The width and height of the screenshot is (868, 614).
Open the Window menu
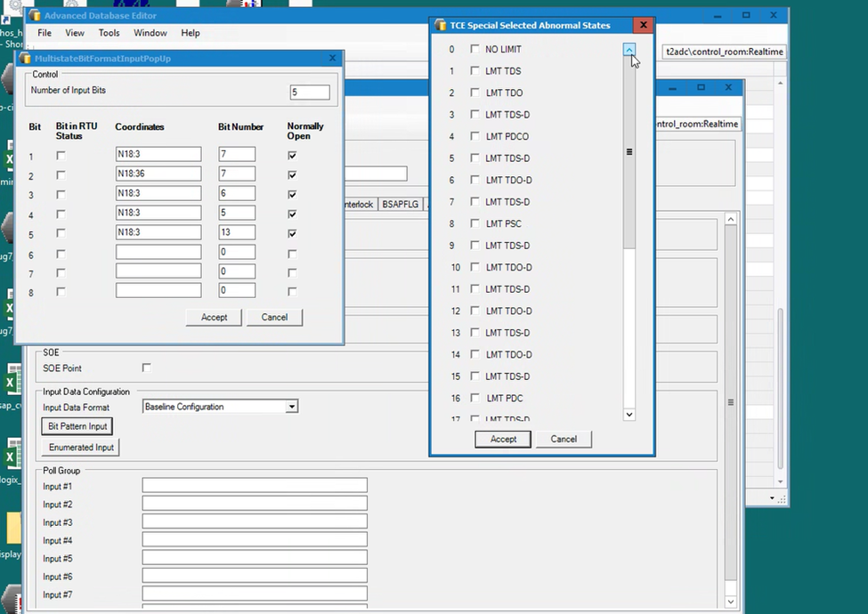pos(150,33)
